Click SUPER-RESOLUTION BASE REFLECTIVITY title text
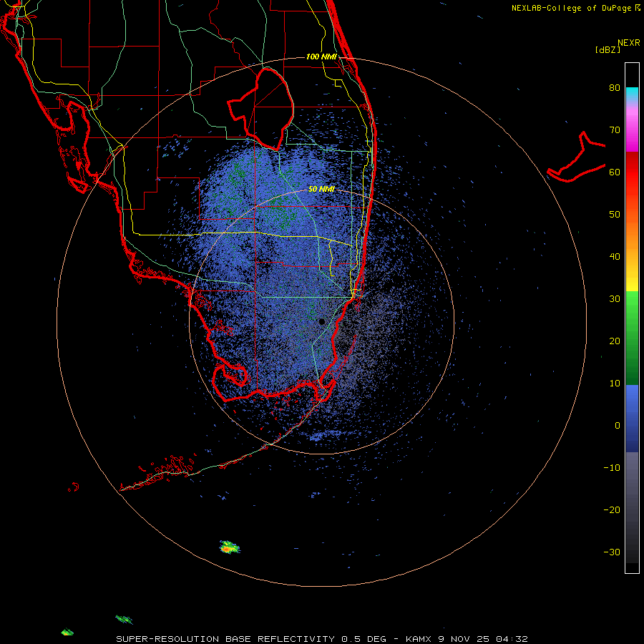This screenshot has width=644, height=644. pyautogui.click(x=225, y=639)
